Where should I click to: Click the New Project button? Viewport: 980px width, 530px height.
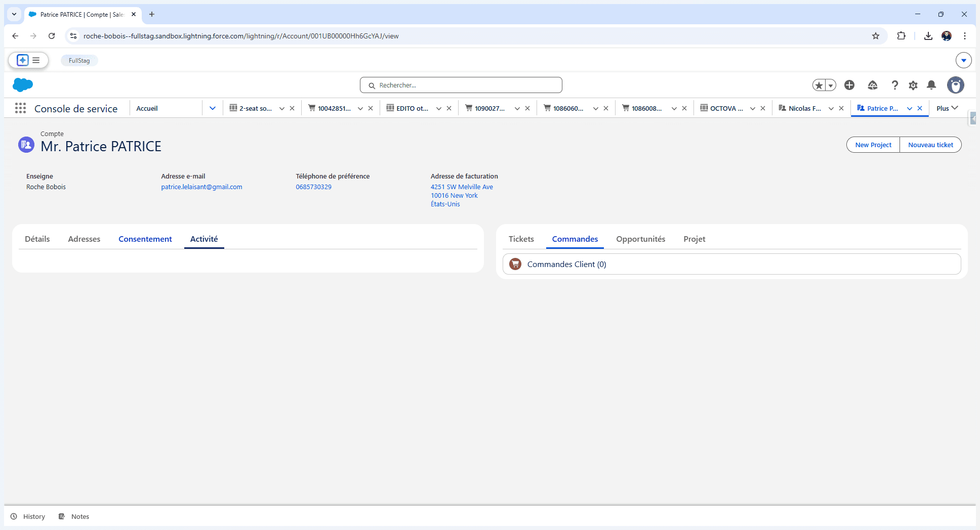(x=873, y=145)
